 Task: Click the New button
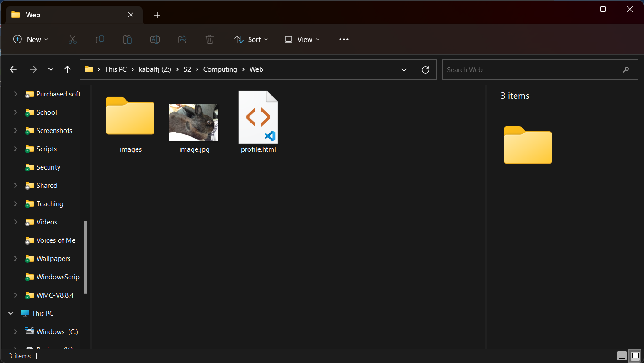(x=30, y=39)
